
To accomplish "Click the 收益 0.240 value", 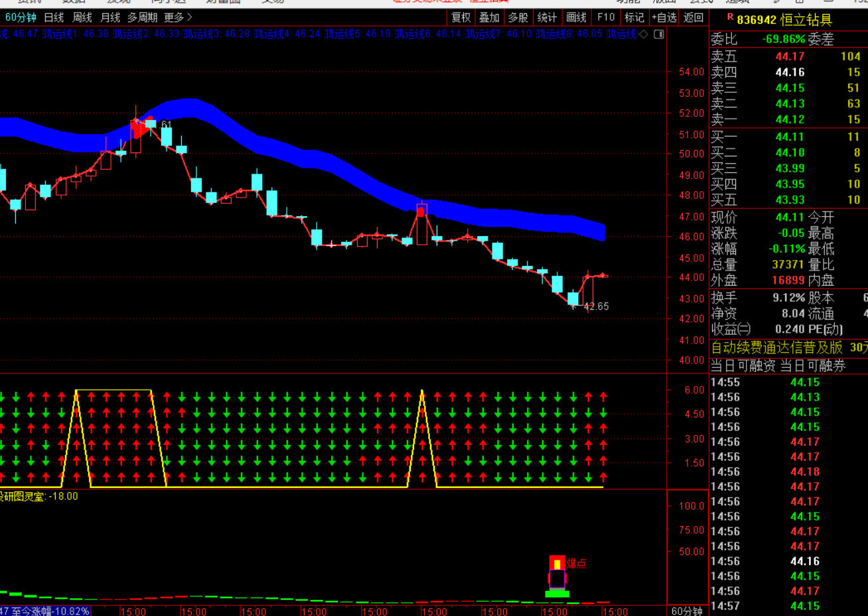I will point(790,330).
